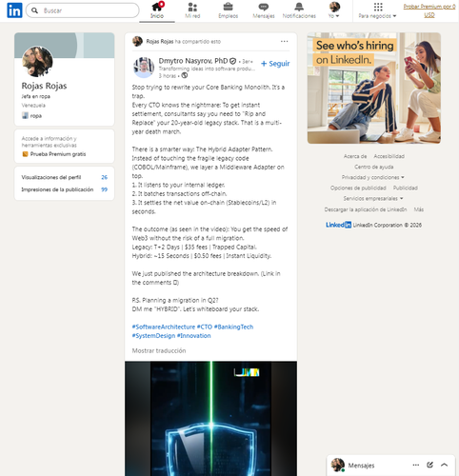Open Visualizaciones del perfil stats
459x476 pixels.
64,177
